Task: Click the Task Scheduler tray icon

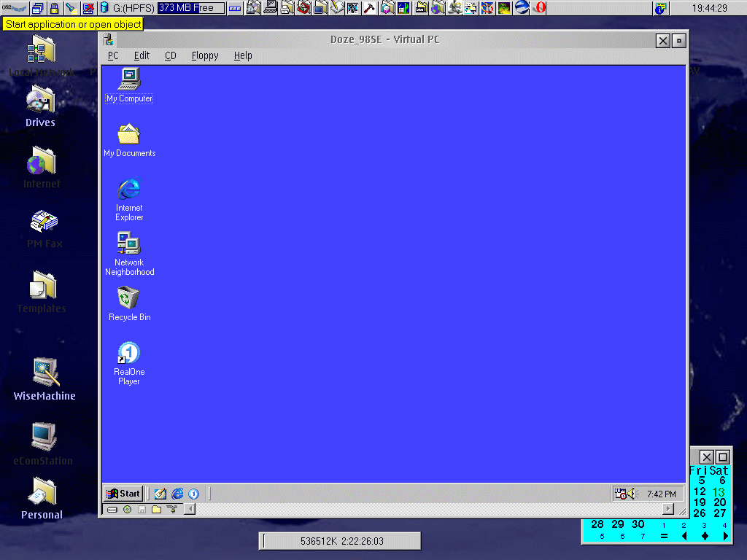Action: tap(620, 494)
